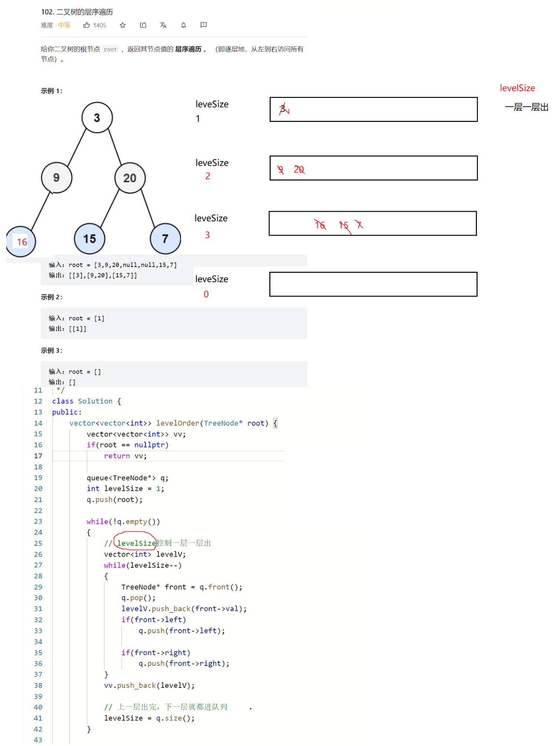Click tree node 3 at the root
Screen dimensions: 560x746
97,118
